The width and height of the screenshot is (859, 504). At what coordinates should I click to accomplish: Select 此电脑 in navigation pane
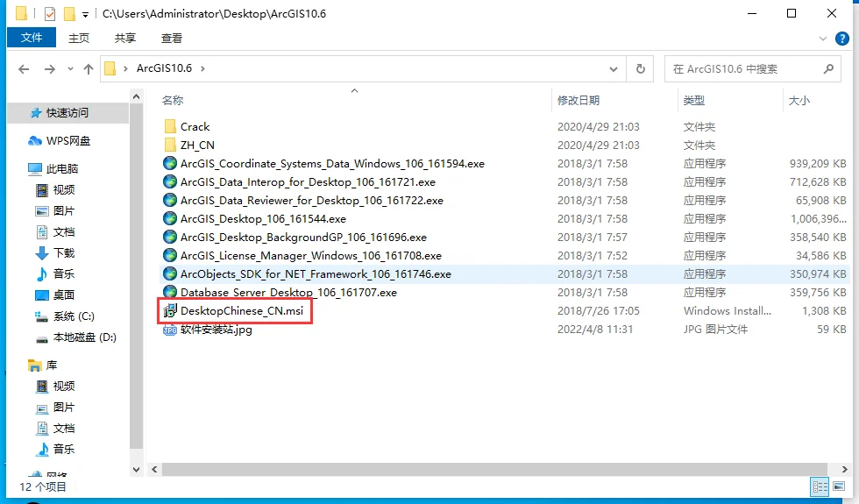click(62, 168)
